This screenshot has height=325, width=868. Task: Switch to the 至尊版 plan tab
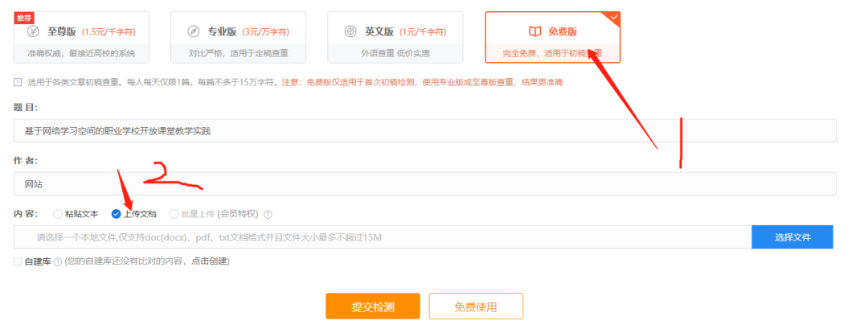pyautogui.click(x=81, y=37)
